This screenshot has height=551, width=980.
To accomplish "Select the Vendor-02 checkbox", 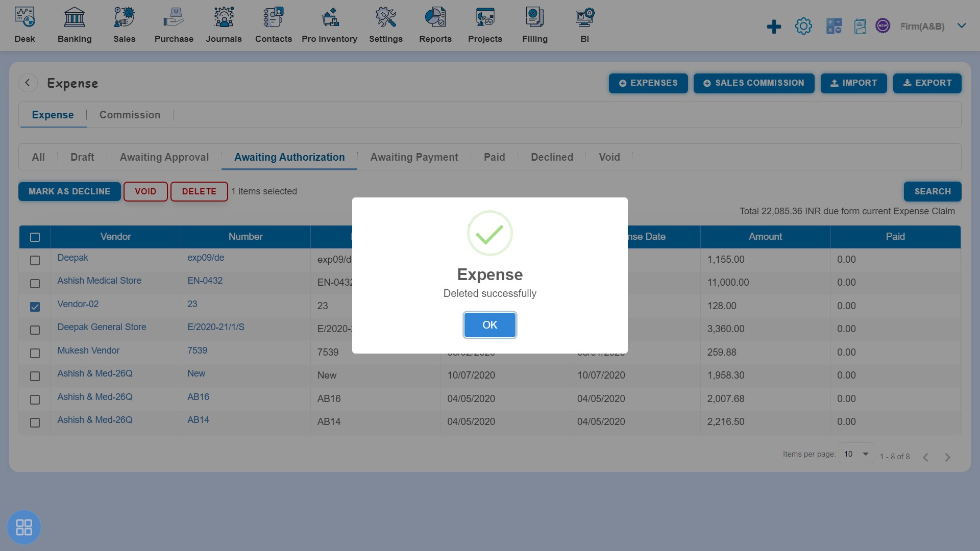I will pos(34,307).
